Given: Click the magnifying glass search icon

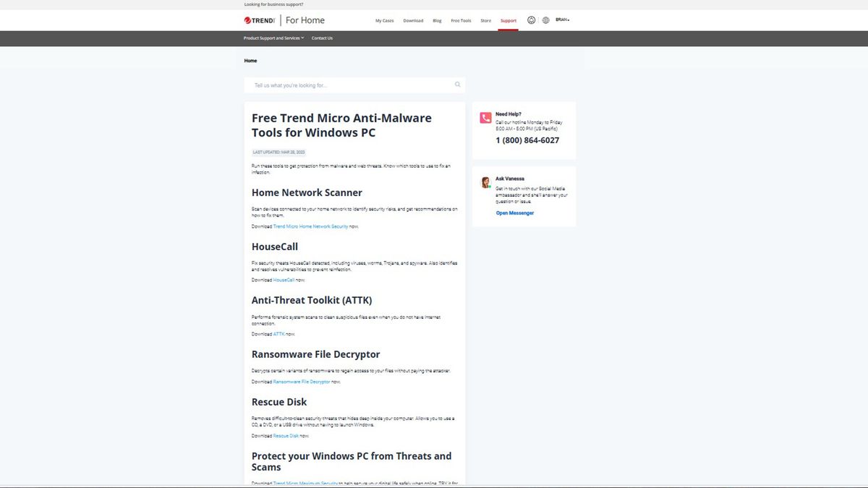Looking at the screenshot, I should click(x=457, y=84).
